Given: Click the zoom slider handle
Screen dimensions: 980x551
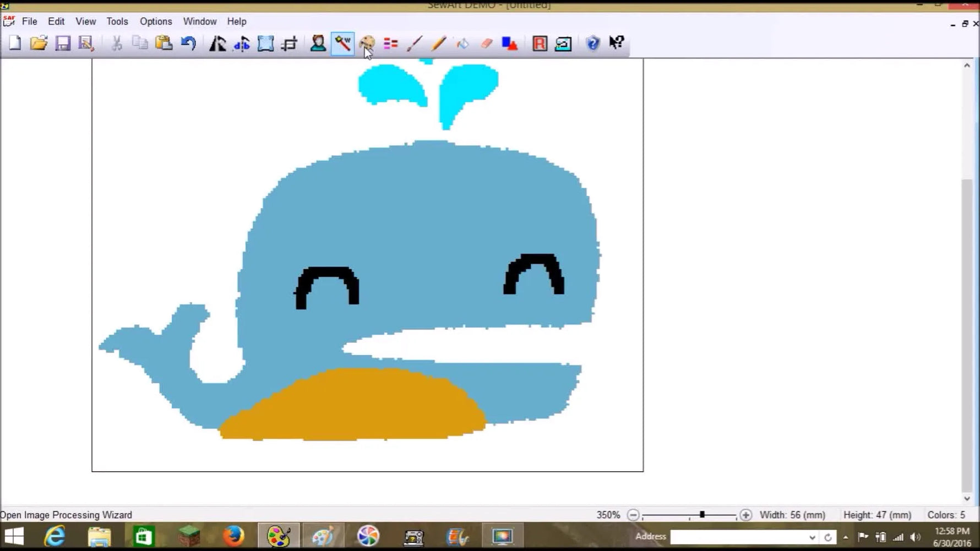Looking at the screenshot, I should 702,515.
